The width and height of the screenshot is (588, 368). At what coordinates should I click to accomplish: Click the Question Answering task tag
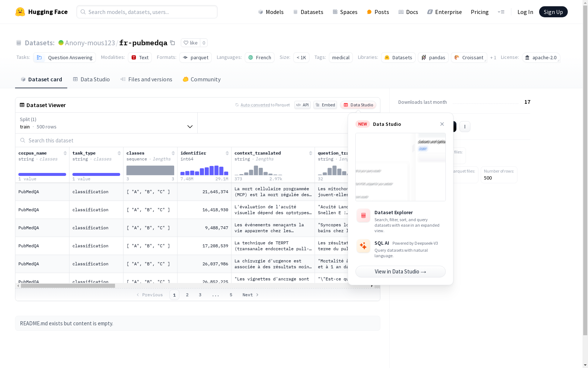click(65, 57)
